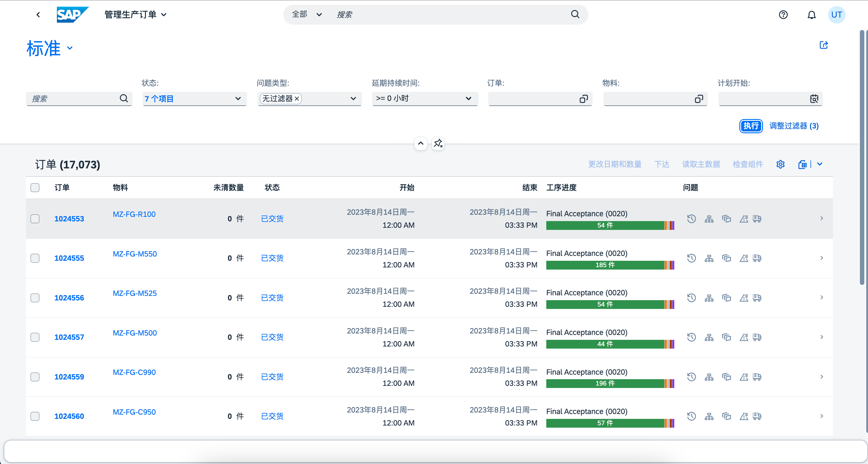The width and height of the screenshot is (868, 464).
Task: Click delay clock icon for order 1024553
Action: coord(692,218)
